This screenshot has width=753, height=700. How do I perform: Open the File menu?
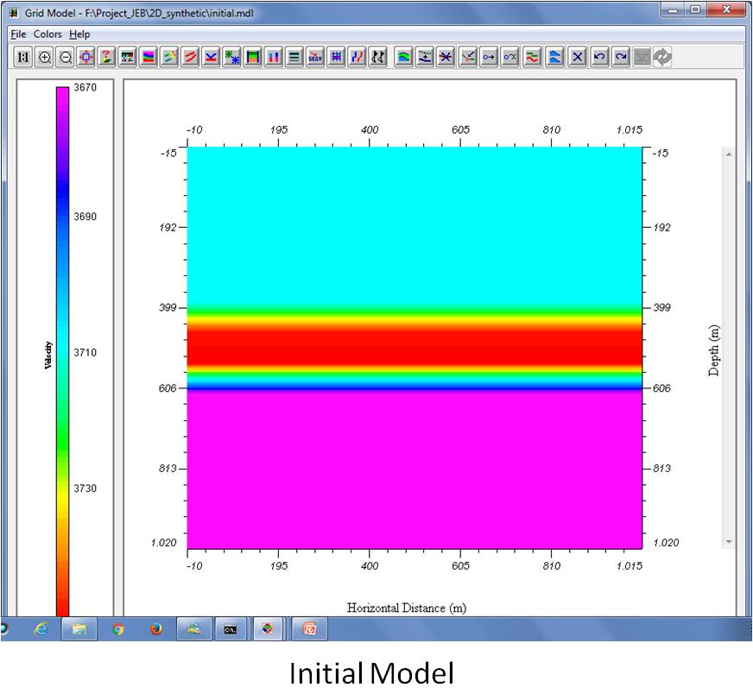click(16, 34)
